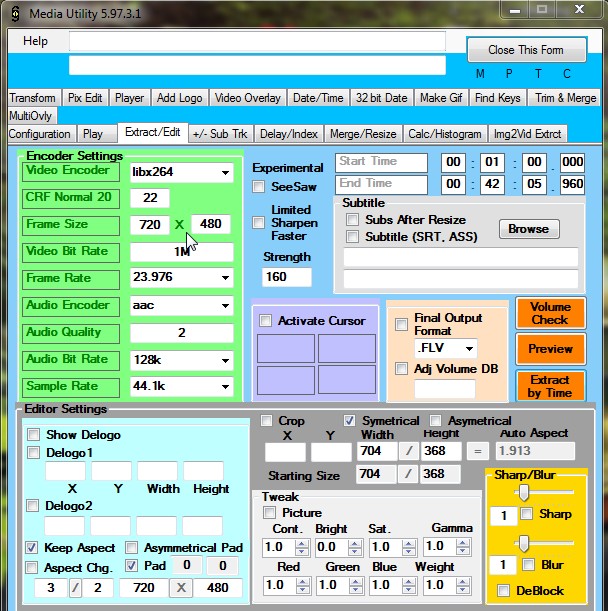Uncheck the Keep Aspect checkbox
This screenshot has width=608, height=611.
point(32,547)
